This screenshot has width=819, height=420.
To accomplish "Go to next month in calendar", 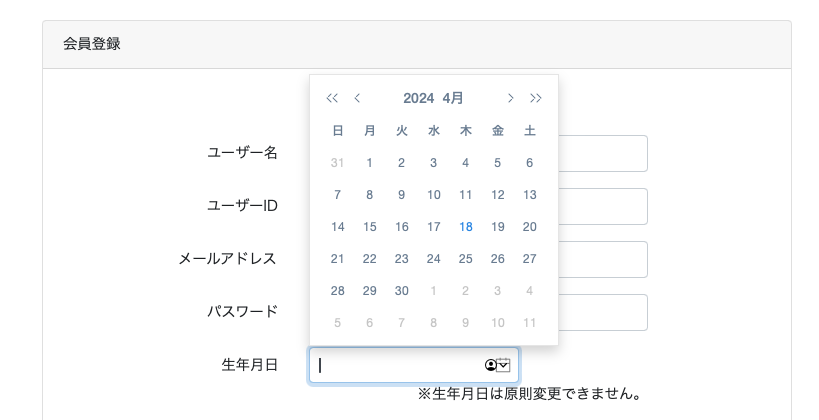I will click(510, 98).
